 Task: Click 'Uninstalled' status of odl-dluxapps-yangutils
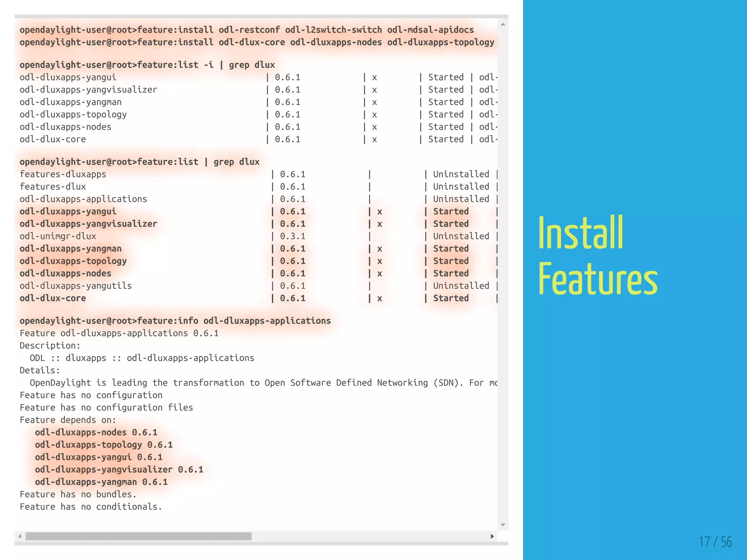click(x=461, y=286)
